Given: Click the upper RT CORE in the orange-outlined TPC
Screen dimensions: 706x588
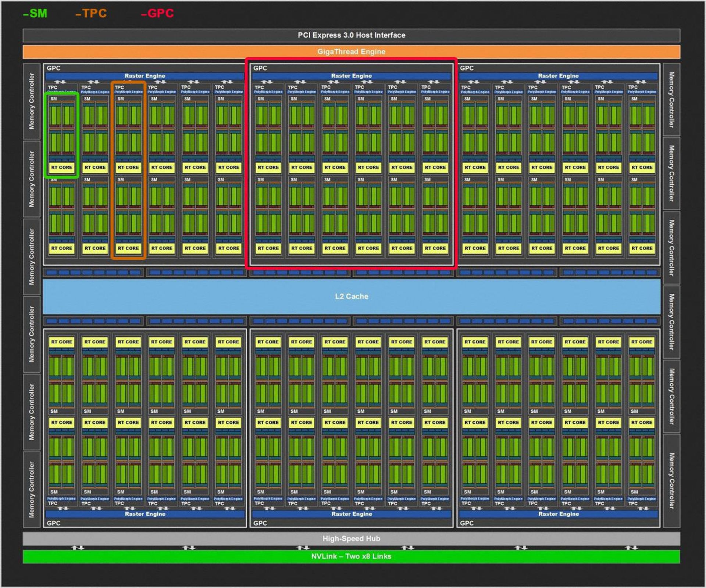Looking at the screenshot, I should pyautogui.click(x=128, y=168).
